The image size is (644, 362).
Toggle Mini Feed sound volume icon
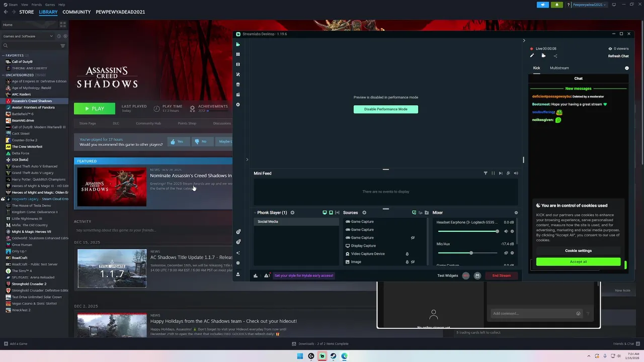coord(516,173)
